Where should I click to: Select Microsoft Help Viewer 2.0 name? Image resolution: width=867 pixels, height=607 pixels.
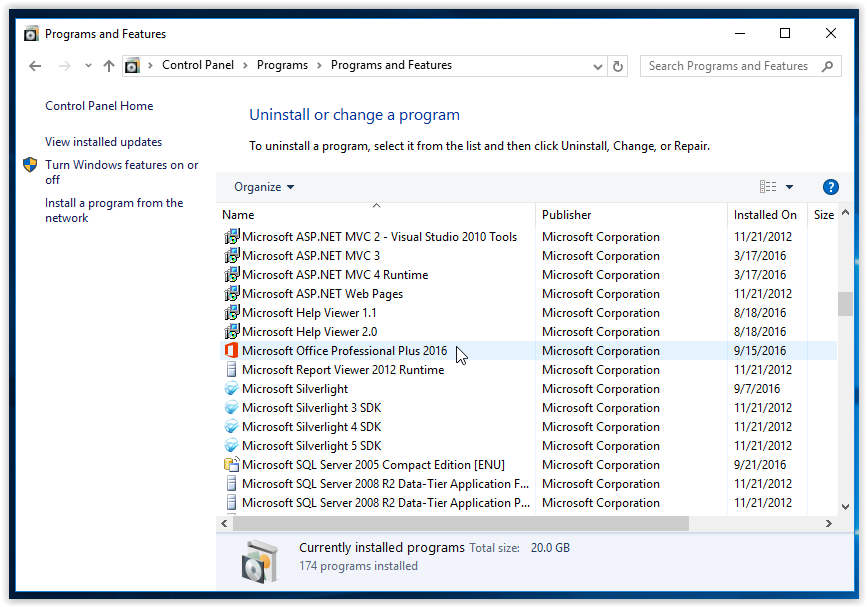coord(310,332)
